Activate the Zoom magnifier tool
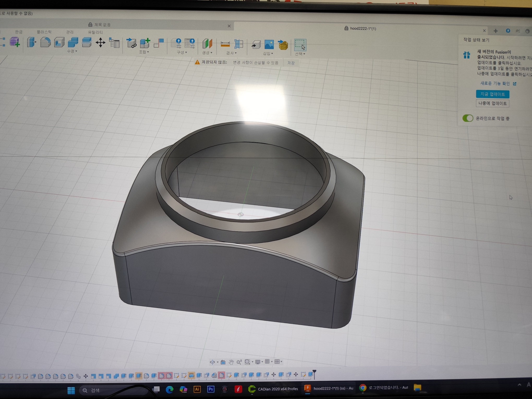This screenshot has width=532, height=399. [239, 362]
